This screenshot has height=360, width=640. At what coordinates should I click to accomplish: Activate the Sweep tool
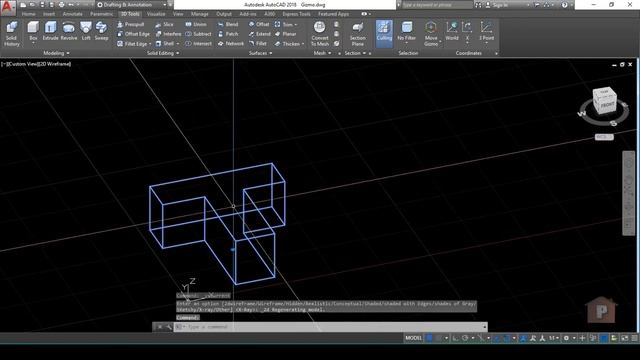point(101,31)
